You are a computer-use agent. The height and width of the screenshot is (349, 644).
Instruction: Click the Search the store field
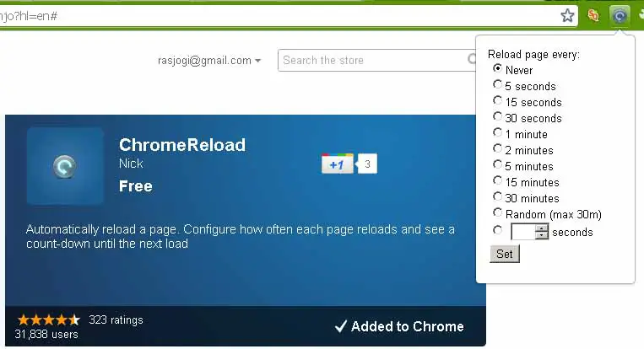pos(376,61)
